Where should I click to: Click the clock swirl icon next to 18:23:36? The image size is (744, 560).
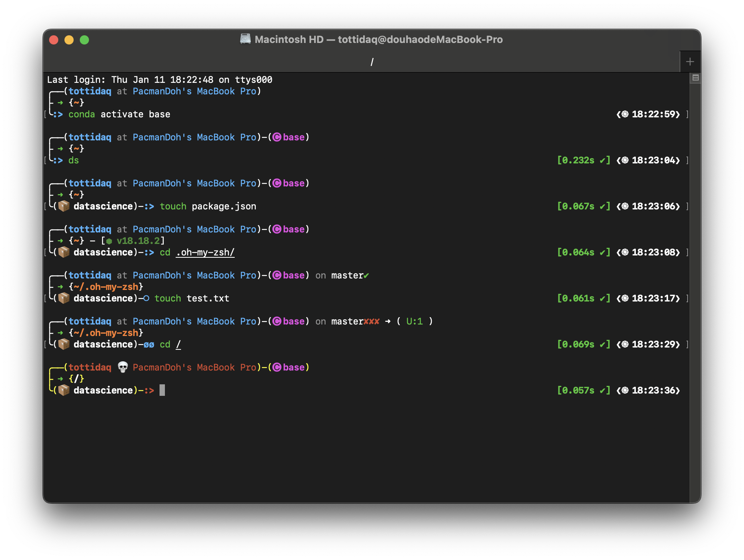coord(625,390)
